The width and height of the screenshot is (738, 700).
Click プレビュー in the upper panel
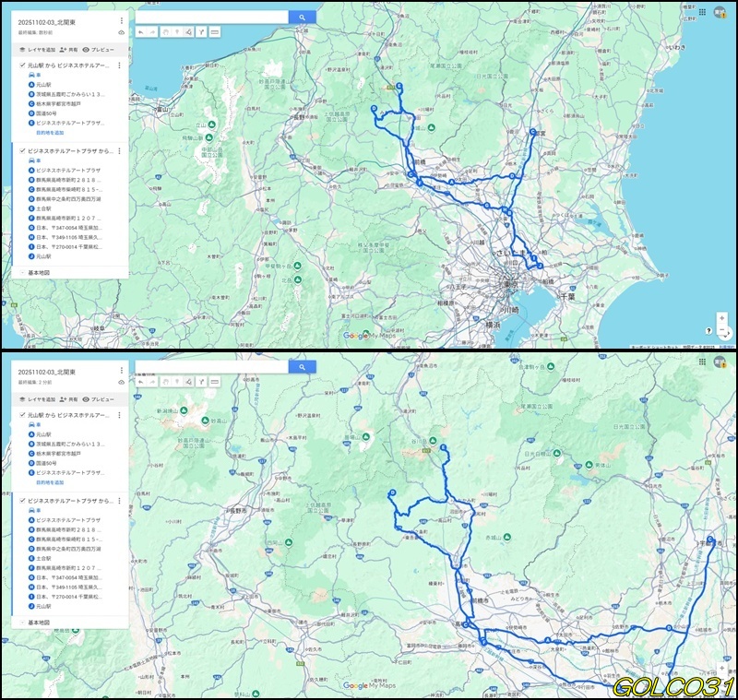pyautogui.click(x=98, y=49)
